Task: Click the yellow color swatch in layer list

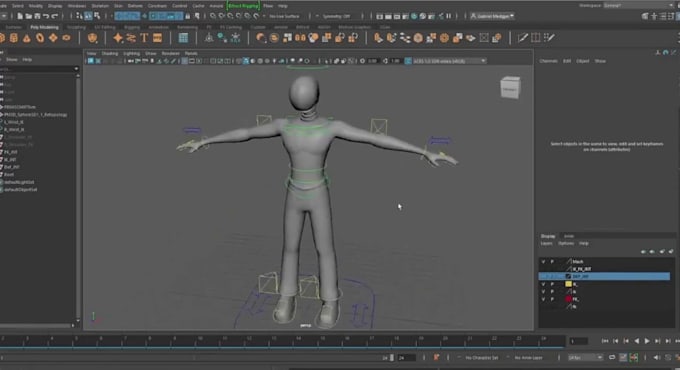Action: point(568,284)
